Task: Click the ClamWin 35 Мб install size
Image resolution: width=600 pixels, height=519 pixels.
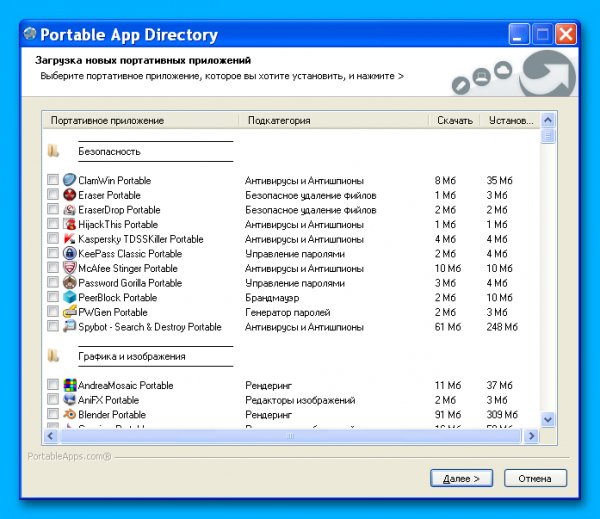Action: point(499,180)
